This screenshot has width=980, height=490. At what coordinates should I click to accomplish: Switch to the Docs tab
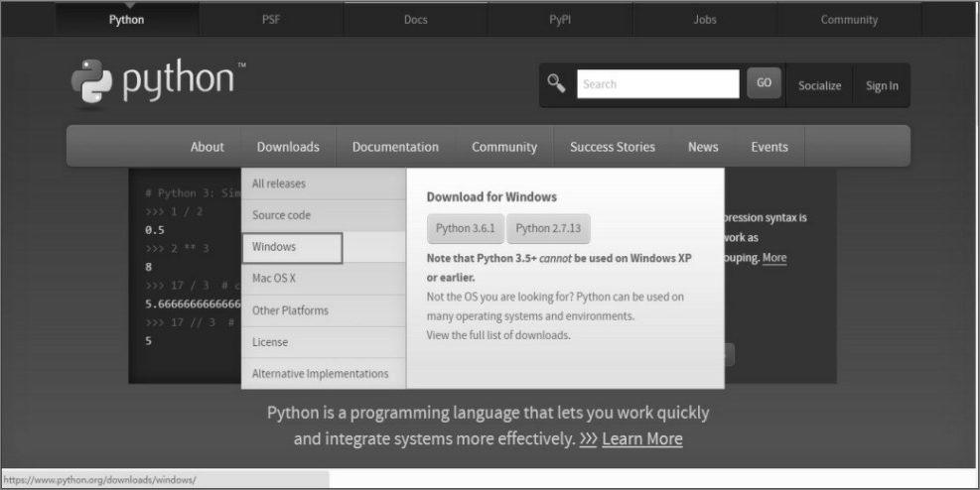tap(416, 20)
